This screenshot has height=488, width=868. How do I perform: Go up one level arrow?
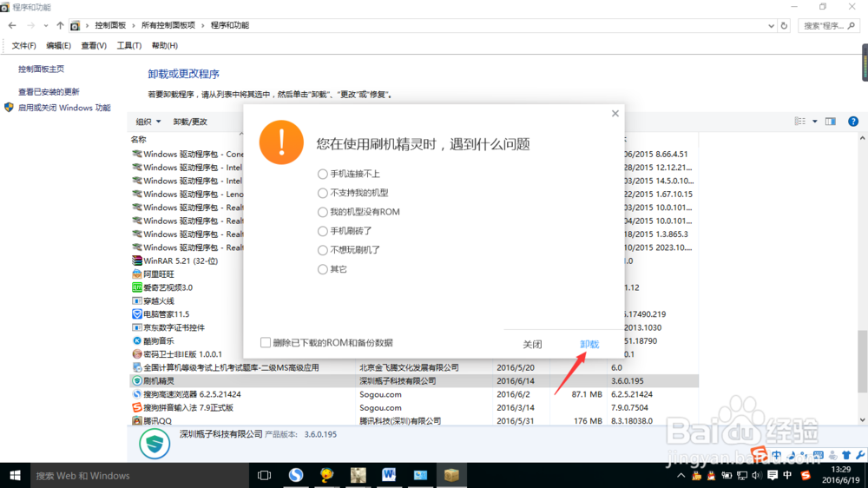pos(60,25)
